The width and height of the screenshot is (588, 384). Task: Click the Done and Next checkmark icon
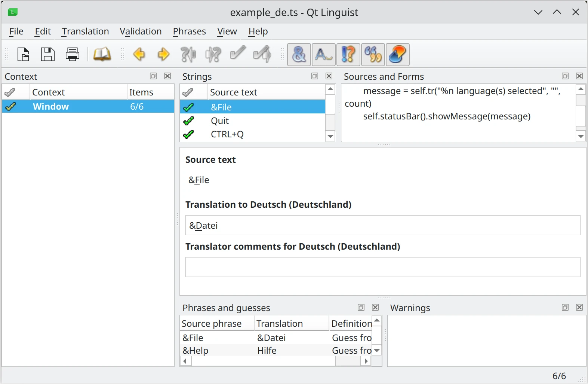coord(262,55)
